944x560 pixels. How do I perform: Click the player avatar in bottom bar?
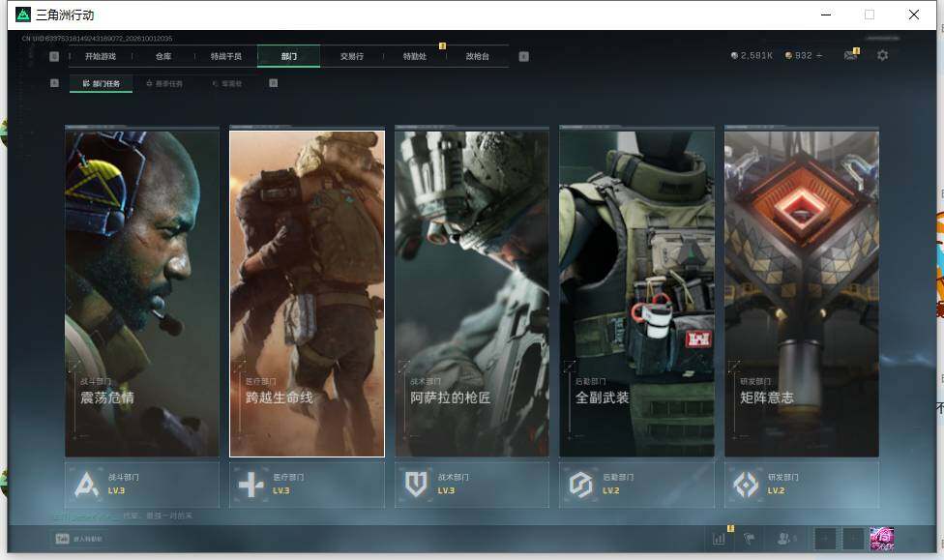pos(882,539)
